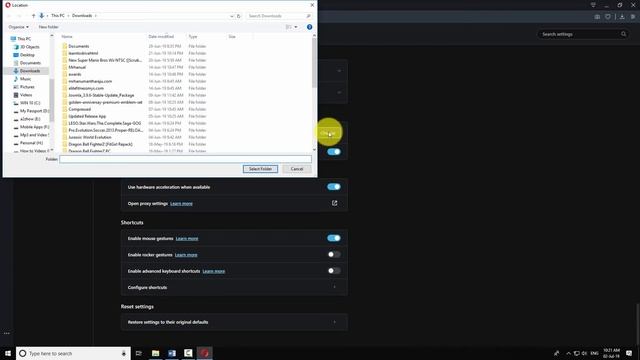Click the Folder name input field
Screen dimensions: 640x360
point(185,159)
